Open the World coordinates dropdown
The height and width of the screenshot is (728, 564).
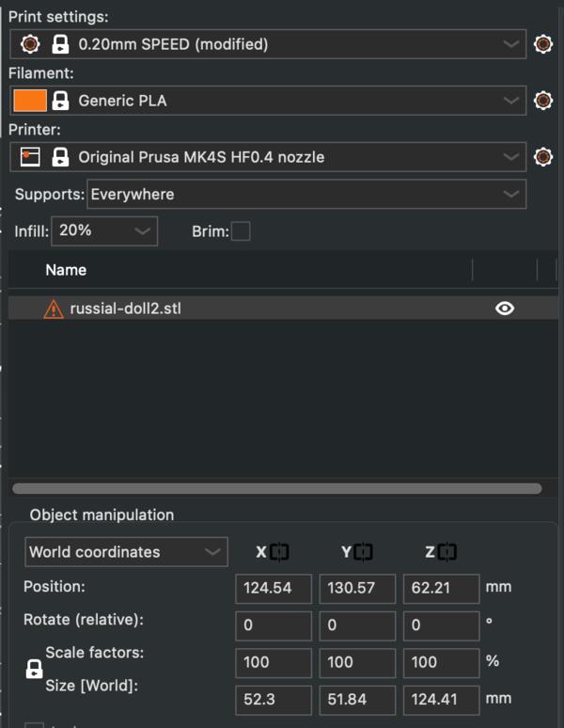point(126,552)
